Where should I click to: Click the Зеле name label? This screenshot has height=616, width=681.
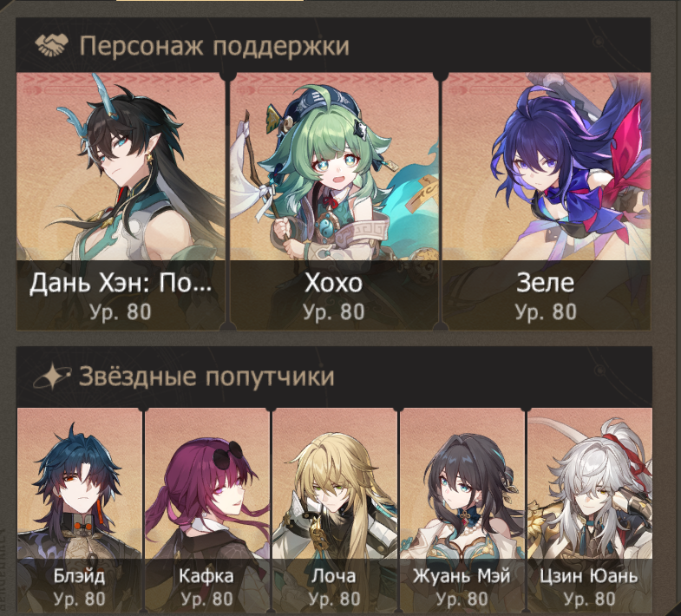546,283
